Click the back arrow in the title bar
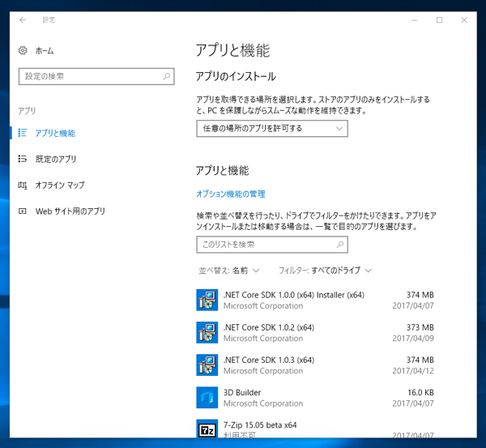Viewport: 486px width, 448px height. pos(23,20)
